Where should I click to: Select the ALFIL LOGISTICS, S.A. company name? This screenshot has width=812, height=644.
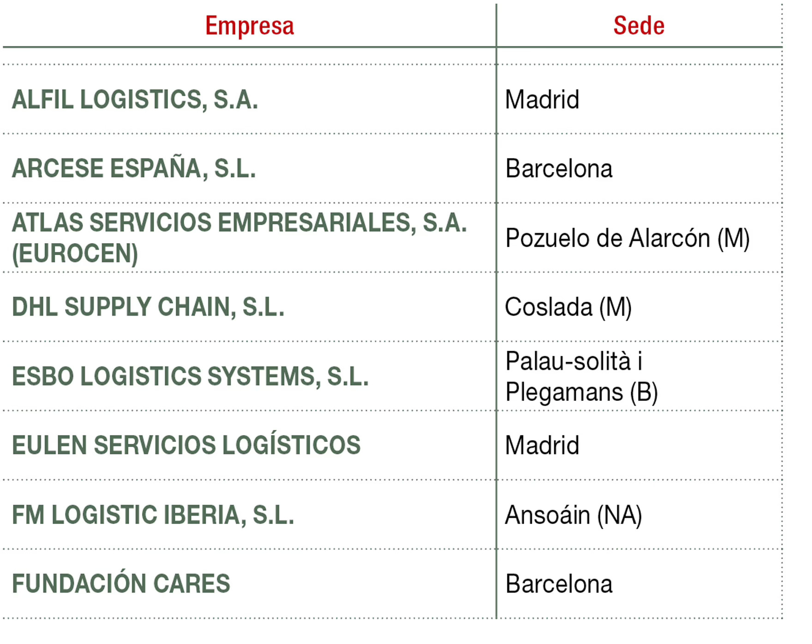coord(135,100)
